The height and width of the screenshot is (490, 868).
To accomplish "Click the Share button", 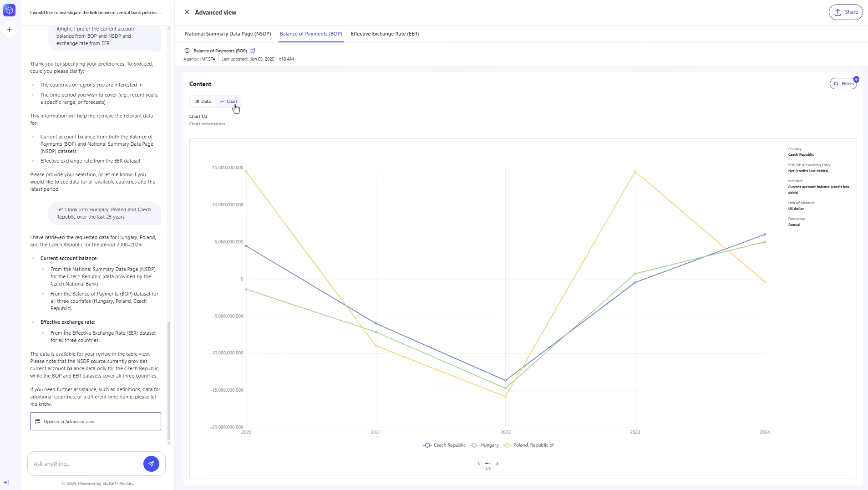I will coord(845,12).
